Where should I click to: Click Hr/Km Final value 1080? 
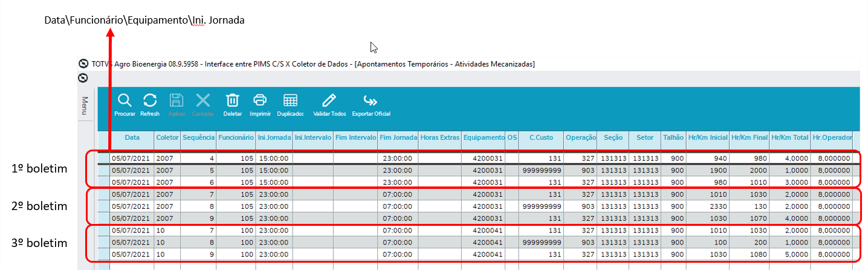tap(750, 254)
